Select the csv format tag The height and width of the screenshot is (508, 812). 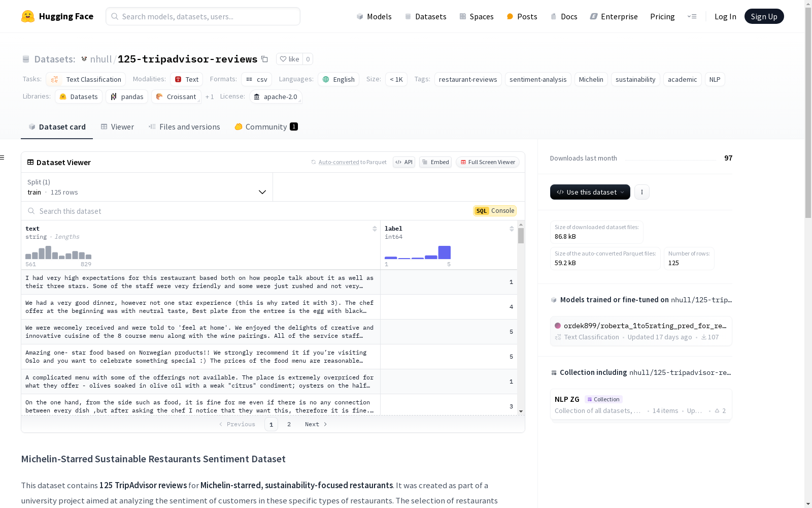(256, 79)
